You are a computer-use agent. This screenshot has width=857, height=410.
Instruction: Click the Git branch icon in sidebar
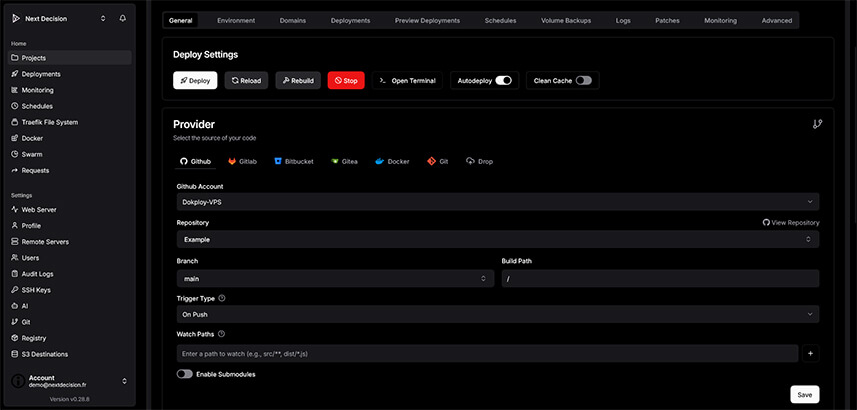pyautogui.click(x=15, y=322)
